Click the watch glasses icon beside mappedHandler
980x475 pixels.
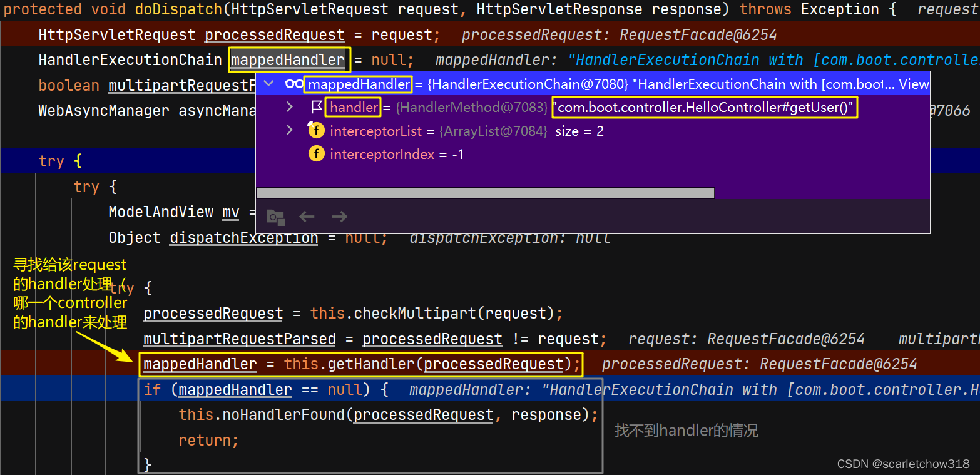point(295,83)
